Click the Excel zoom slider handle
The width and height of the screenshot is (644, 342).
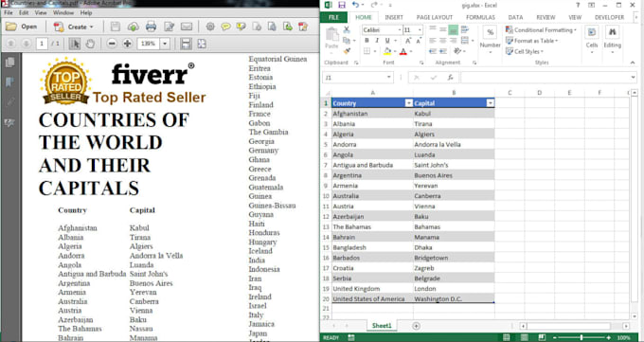pyautogui.click(x=581, y=337)
